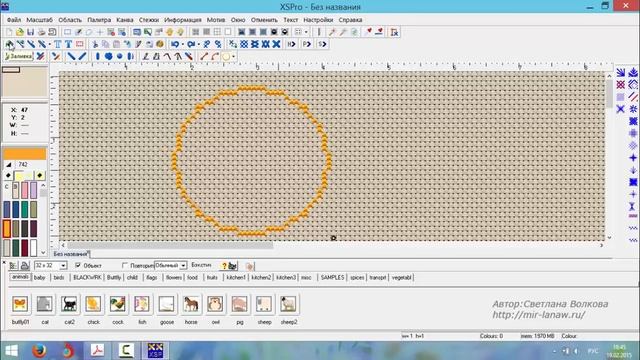Click the Redo arrow icon
This screenshot has height=360, width=640.
pyautogui.click(x=191, y=44)
